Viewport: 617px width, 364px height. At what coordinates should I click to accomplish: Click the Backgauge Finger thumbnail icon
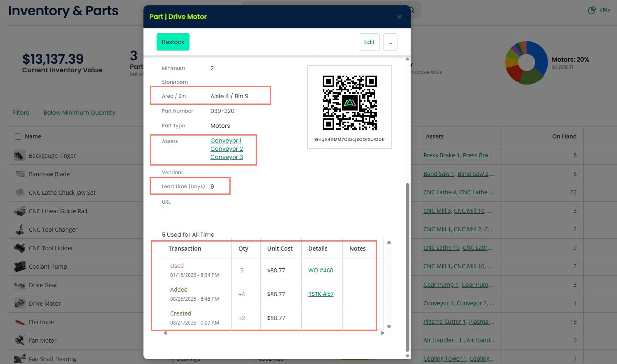click(x=19, y=156)
